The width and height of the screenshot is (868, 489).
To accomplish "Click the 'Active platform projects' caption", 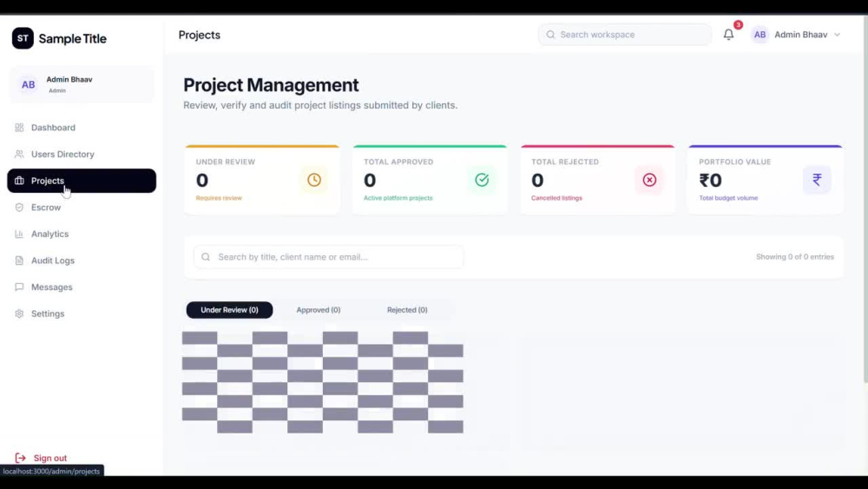I will [x=398, y=198].
